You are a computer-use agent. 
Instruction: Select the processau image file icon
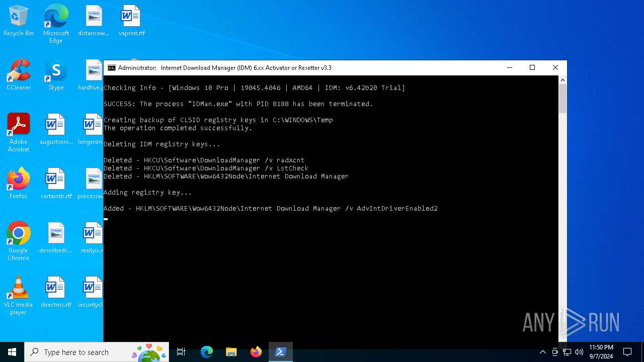click(91, 184)
